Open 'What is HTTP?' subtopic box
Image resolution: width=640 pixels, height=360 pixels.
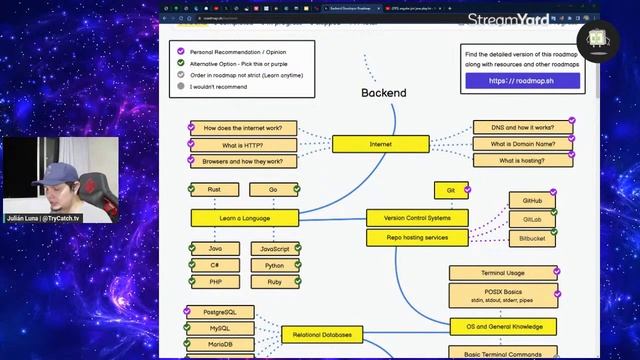pyautogui.click(x=243, y=145)
